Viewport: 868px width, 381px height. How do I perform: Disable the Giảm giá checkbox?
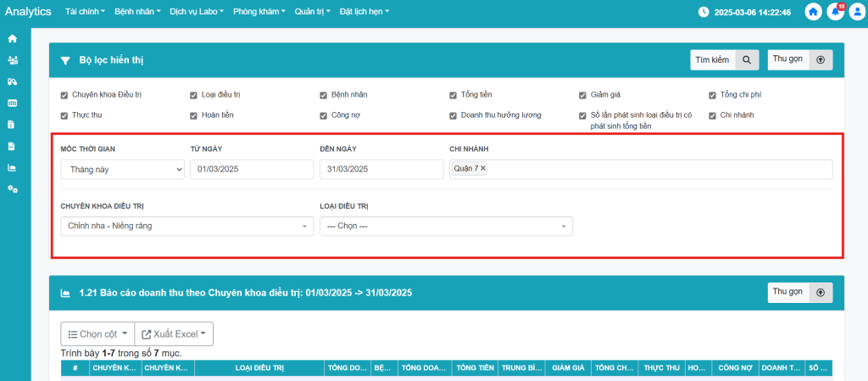[x=583, y=95]
